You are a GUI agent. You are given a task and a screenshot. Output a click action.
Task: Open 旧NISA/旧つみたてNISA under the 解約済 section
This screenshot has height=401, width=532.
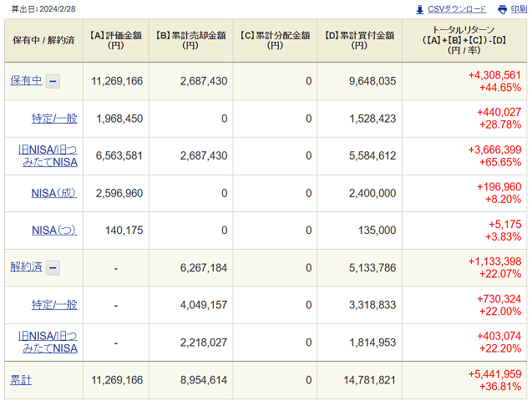pos(48,343)
